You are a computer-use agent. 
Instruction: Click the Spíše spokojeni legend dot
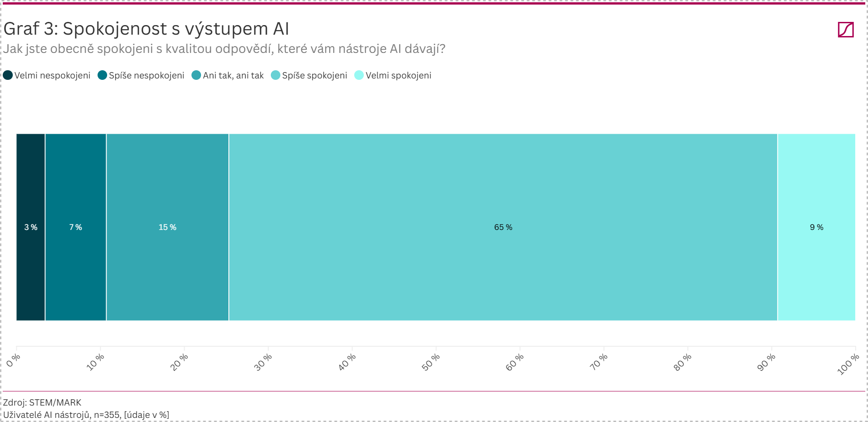point(275,75)
